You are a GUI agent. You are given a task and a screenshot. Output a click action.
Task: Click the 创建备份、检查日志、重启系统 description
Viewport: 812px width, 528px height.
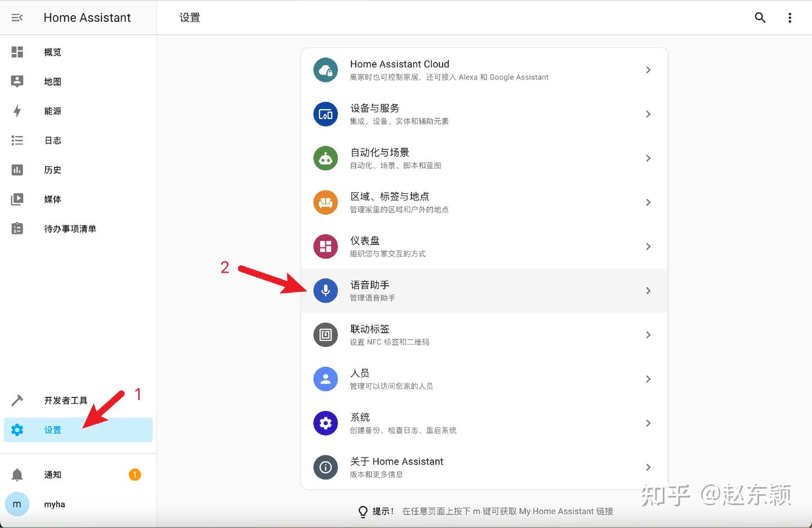point(403,431)
